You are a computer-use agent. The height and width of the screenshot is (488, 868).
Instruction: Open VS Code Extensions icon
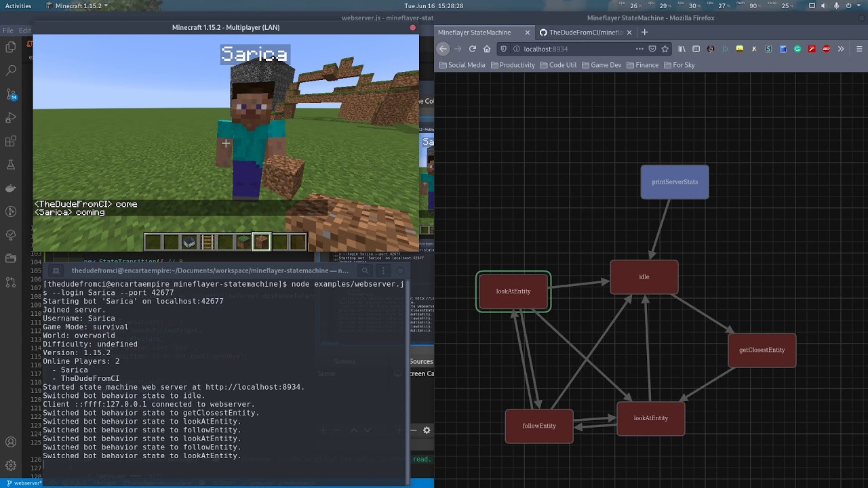point(11,142)
